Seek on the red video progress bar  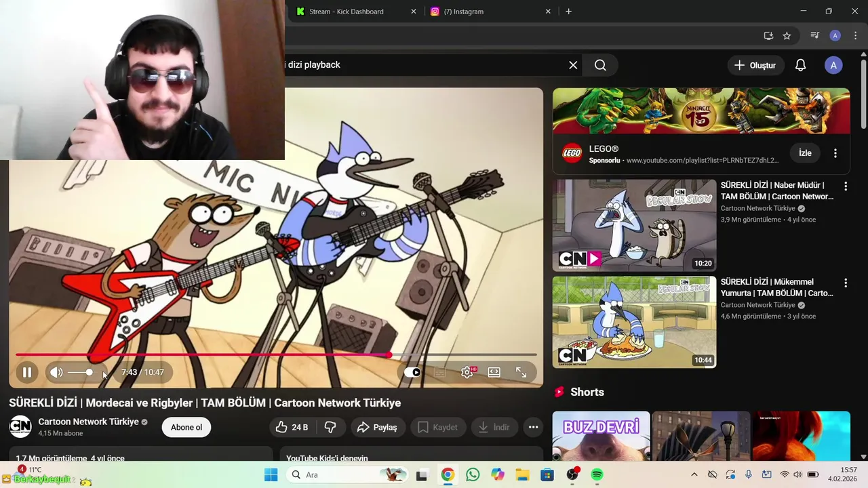[276, 354]
